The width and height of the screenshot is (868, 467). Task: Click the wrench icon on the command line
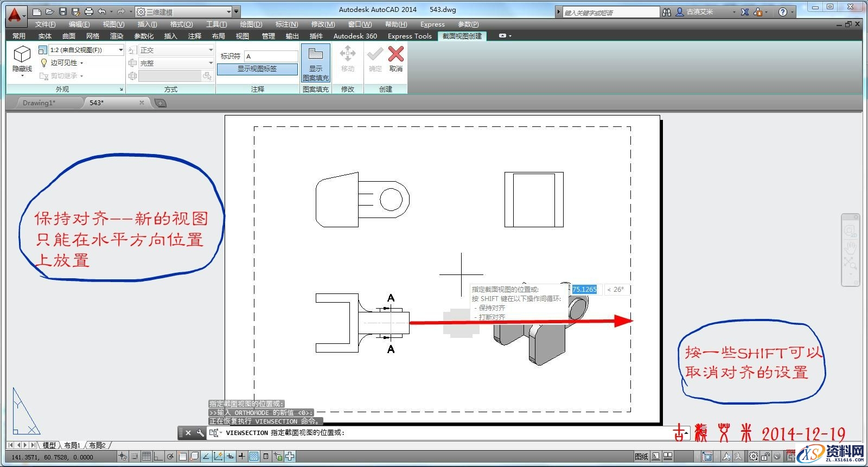[200, 433]
